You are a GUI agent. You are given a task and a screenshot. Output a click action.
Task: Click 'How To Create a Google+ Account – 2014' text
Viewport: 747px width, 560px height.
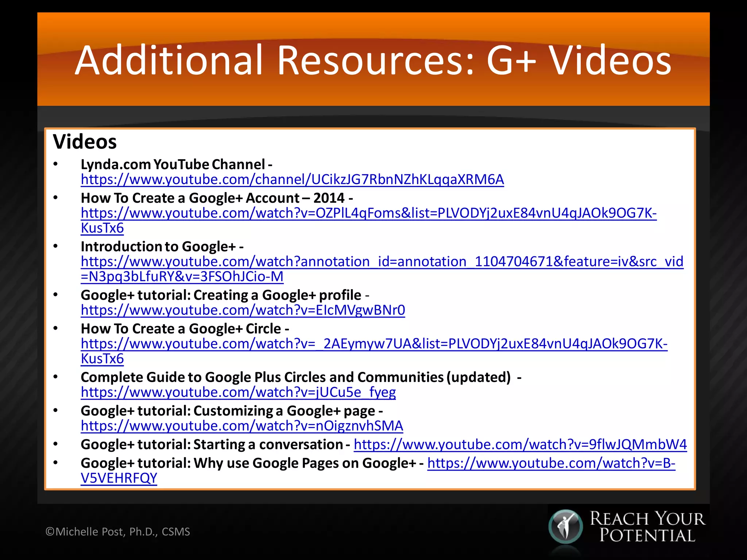213,198
